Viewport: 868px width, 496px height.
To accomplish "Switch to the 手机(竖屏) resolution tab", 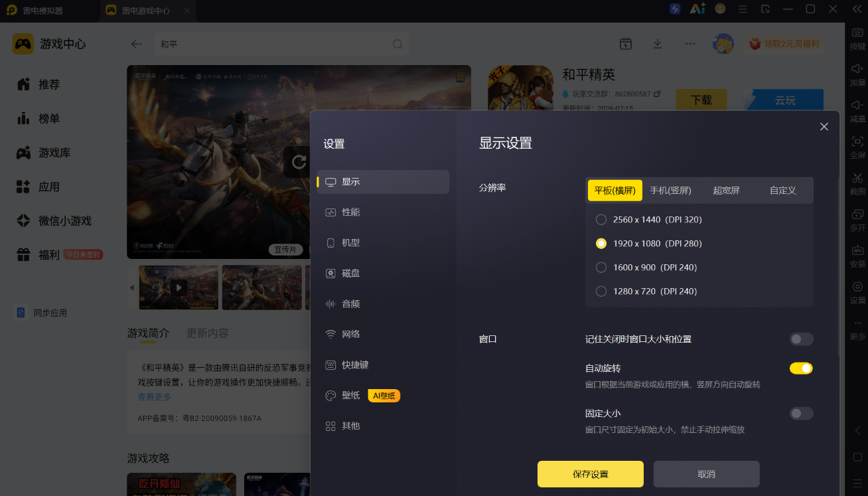I will (x=671, y=191).
